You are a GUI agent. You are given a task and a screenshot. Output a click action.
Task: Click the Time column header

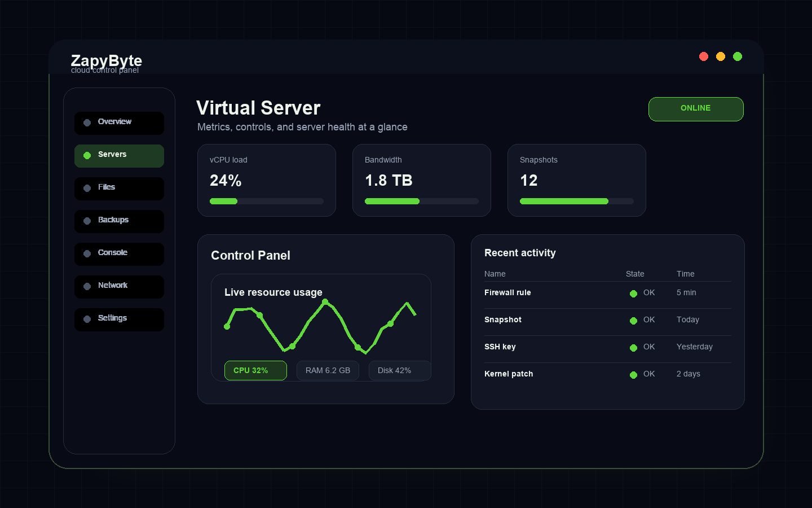(x=686, y=274)
